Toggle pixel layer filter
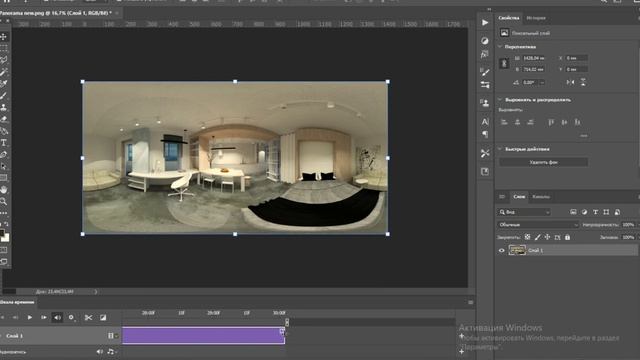 (573, 212)
